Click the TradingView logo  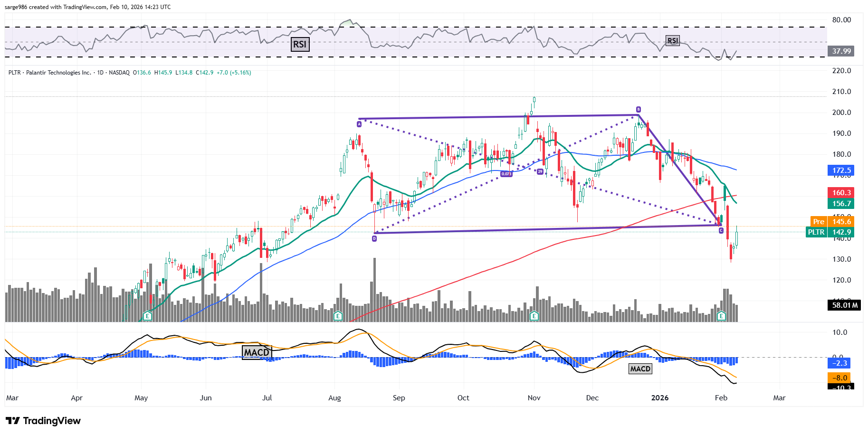[43, 421]
